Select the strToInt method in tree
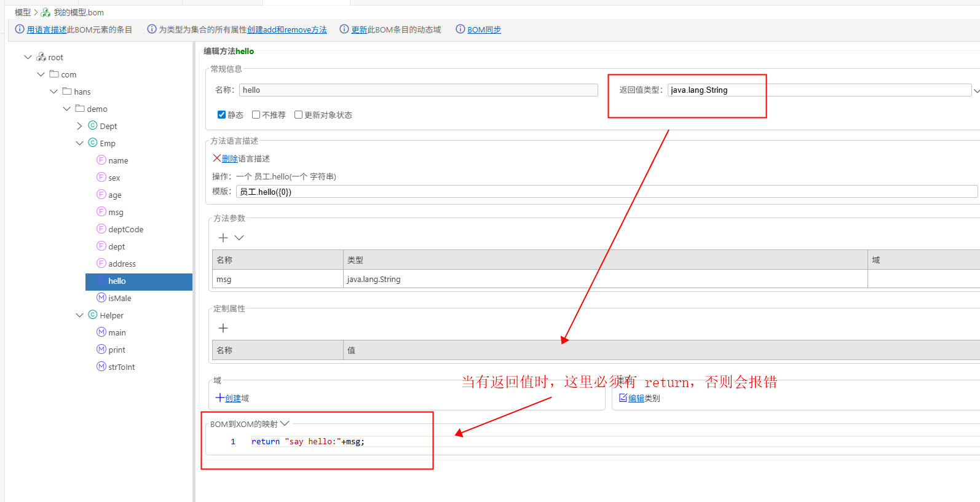 [x=121, y=367]
